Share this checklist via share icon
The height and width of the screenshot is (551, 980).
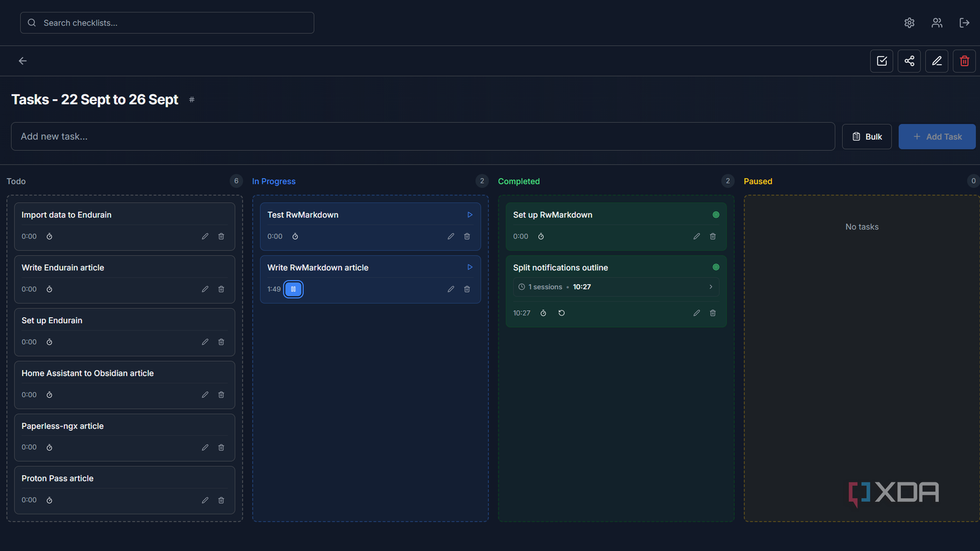coord(909,61)
